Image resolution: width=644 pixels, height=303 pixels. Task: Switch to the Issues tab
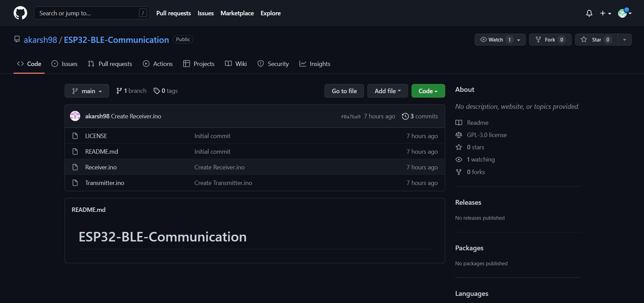[x=65, y=64]
